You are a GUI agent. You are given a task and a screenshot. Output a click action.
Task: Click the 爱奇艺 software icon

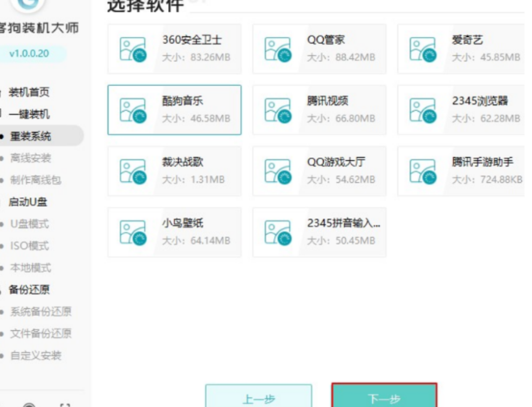[423, 50]
